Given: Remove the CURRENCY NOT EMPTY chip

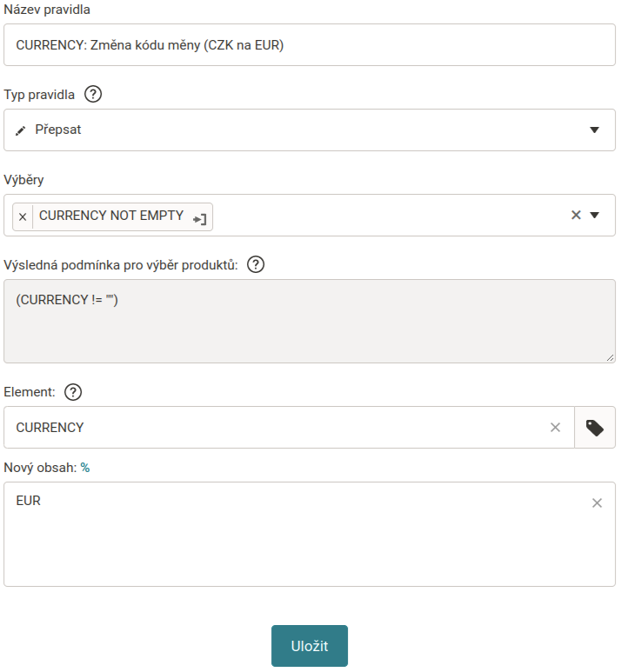Looking at the screenshot, I should click(x=23, y=216).
